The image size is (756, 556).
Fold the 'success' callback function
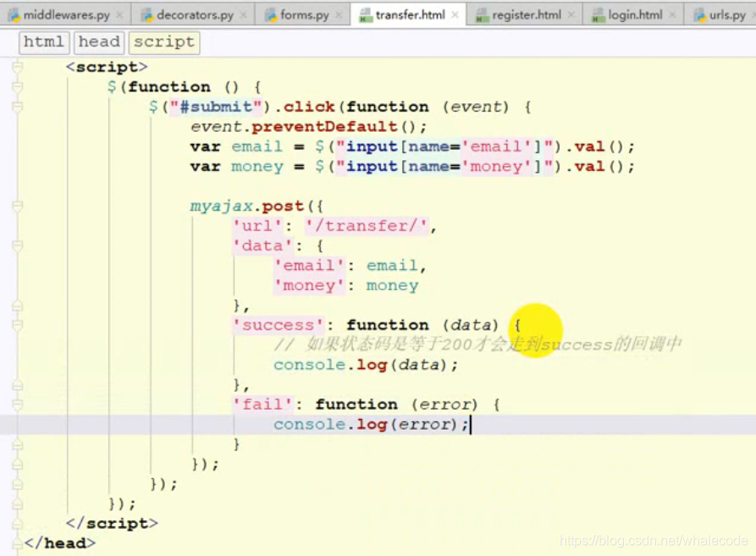click(18, 325)
